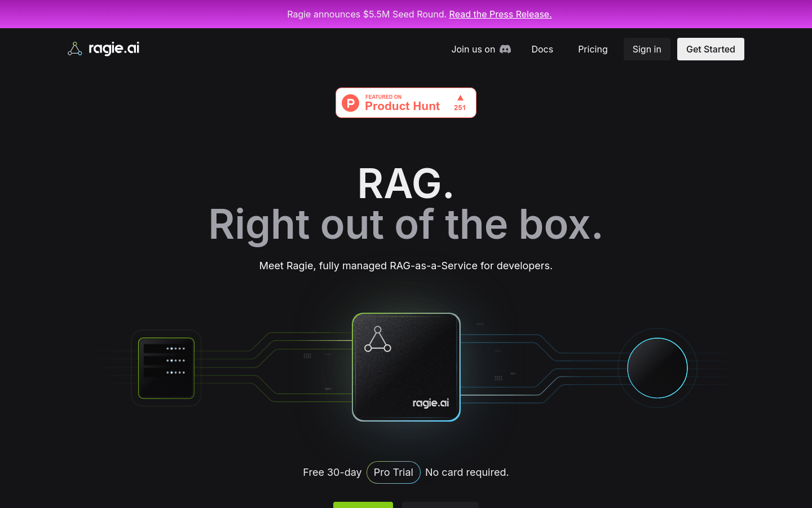This screenshot has height=508, width=812.
Task: Click 'Join us on' text link
Action: tap(473, 49)
